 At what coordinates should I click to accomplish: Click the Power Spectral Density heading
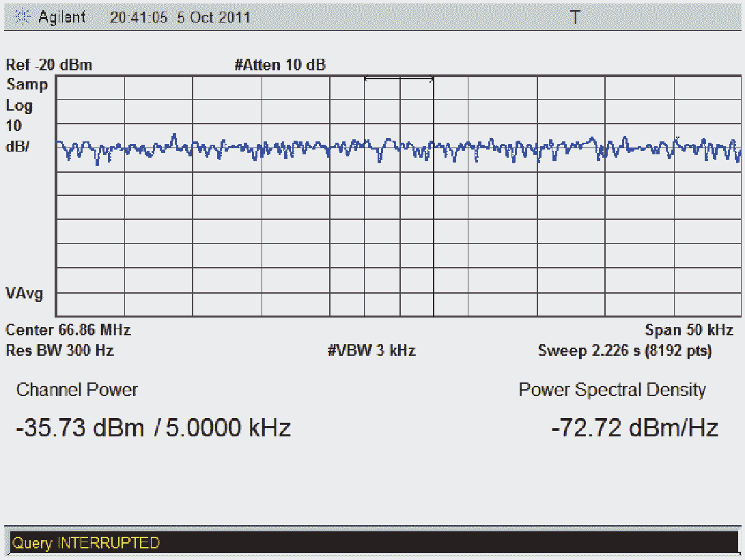click(612, 390)
